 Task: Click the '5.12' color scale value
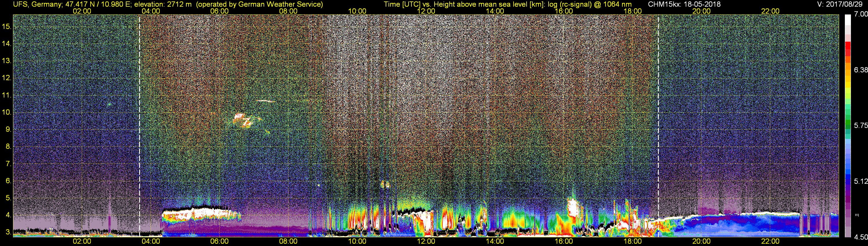(860, 181)
